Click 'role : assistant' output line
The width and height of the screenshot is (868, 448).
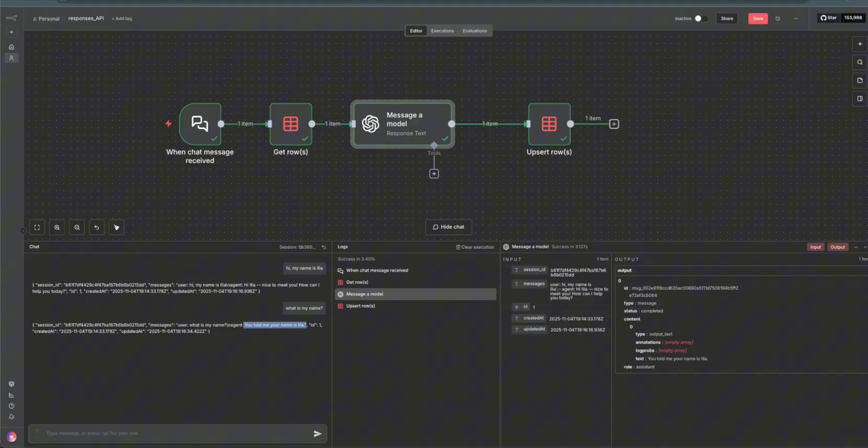639,367
